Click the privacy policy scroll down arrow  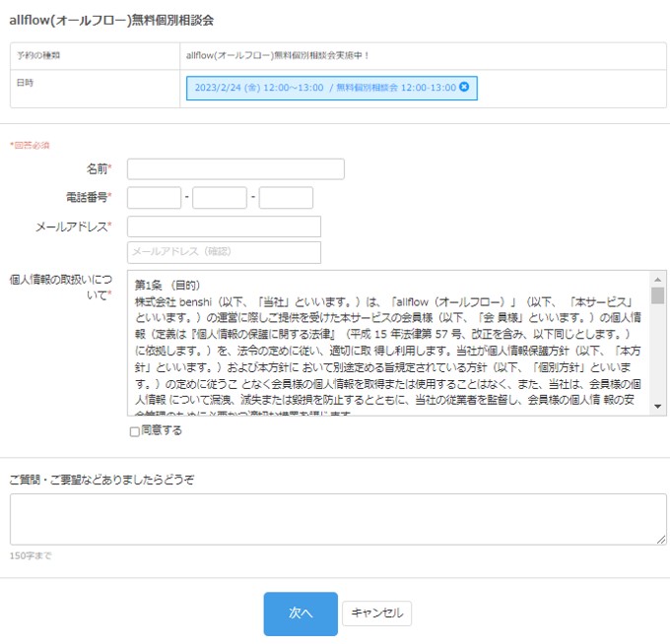pos(657,407)
